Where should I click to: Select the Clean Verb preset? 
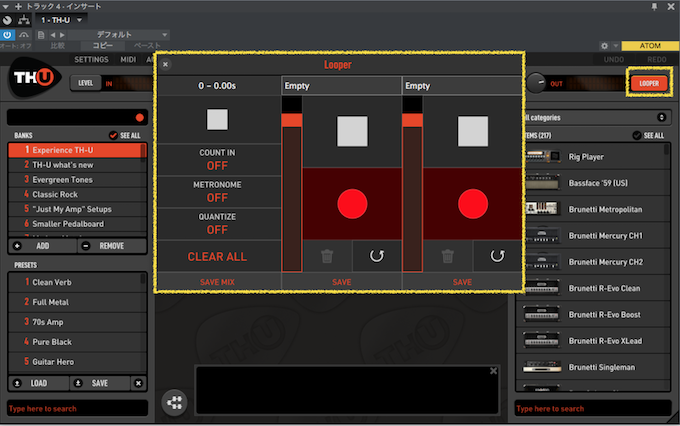[x=74, y=282]
